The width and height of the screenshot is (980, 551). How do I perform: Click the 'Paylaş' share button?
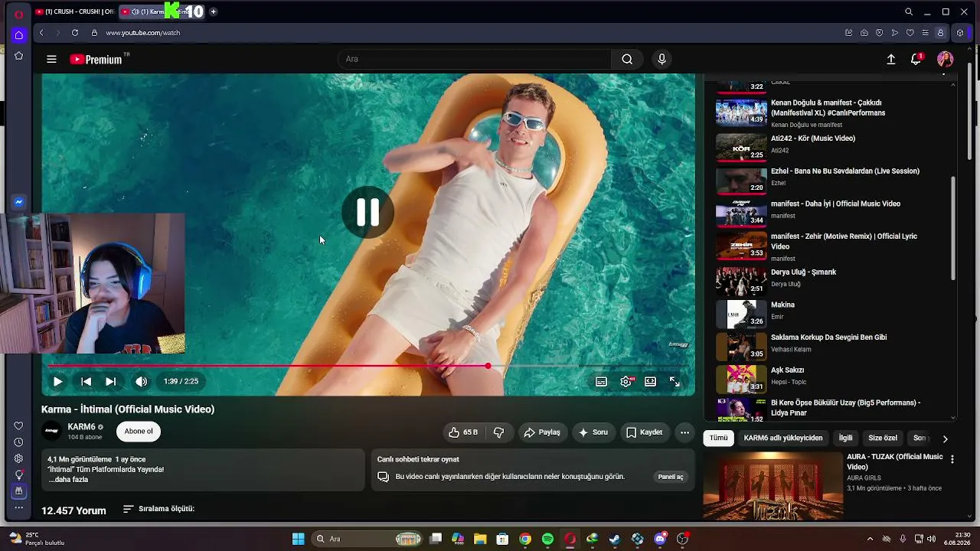point(542,432)
